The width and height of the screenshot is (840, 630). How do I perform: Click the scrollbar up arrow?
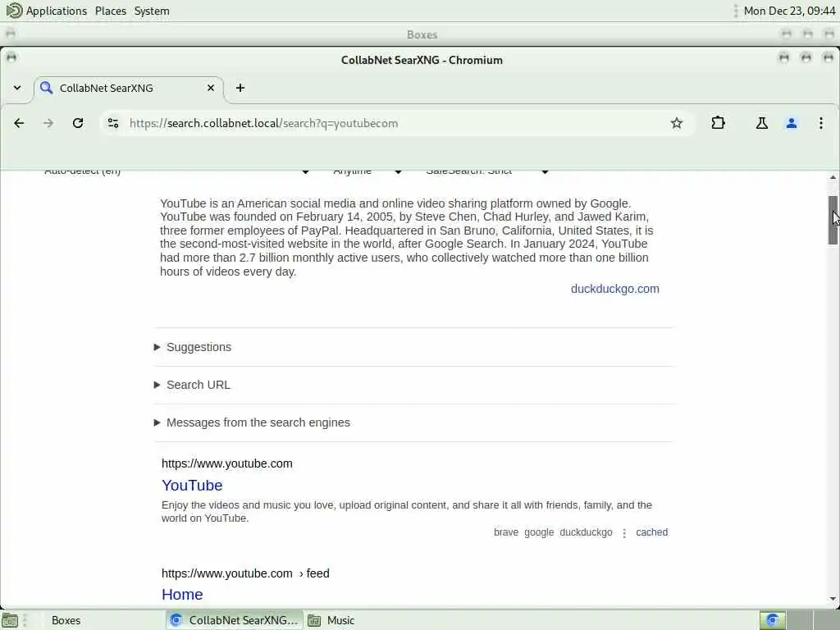[833, 177]
